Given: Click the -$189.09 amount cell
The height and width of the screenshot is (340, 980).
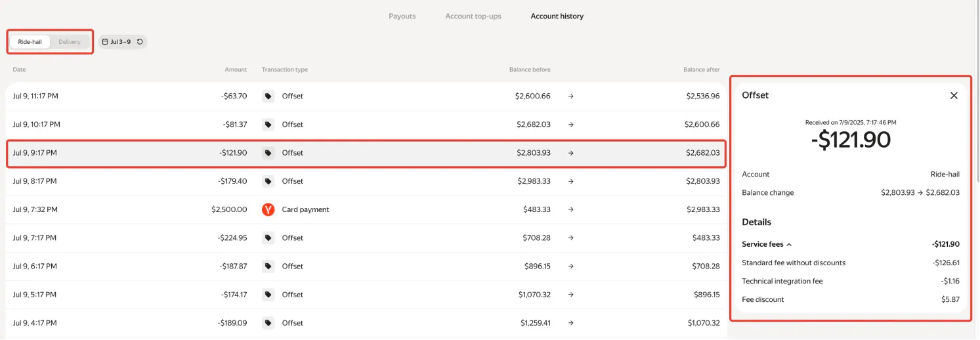Looking at the screenshot, I should click(232, 323).
